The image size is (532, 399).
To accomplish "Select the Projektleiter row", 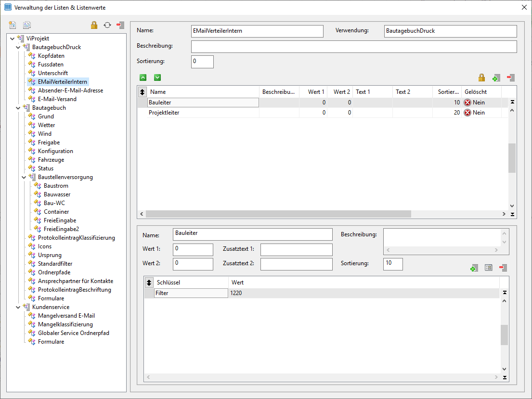I will click(x=322, y=113).
